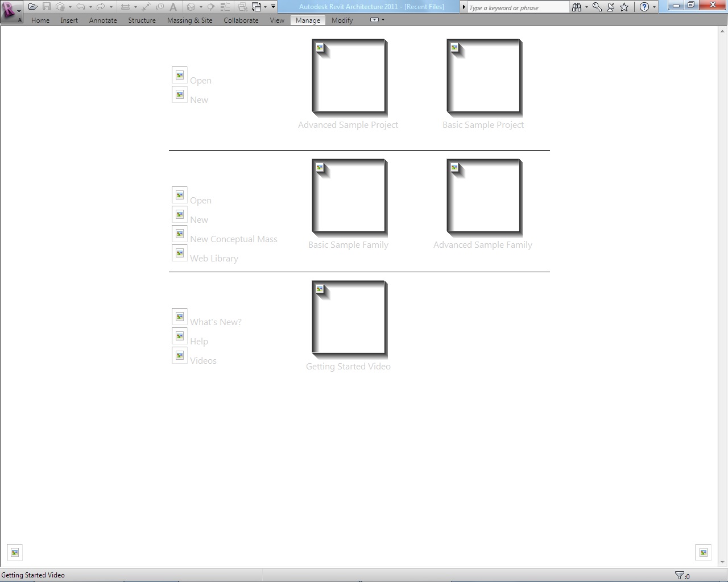Screen dimensions: 728x582
Task: Open the Massing & Site tab
Action: coord(190,20)
